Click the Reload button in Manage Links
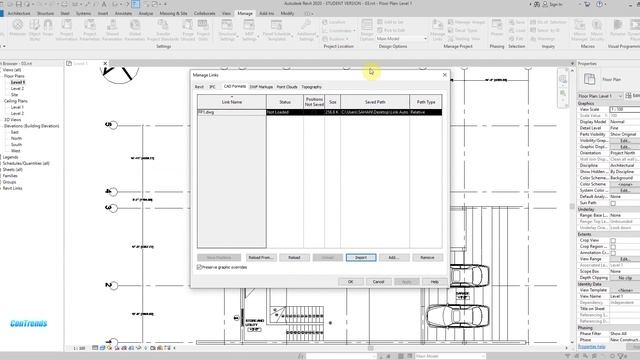This screenshot has width=640, height=360. coord(294,258)
